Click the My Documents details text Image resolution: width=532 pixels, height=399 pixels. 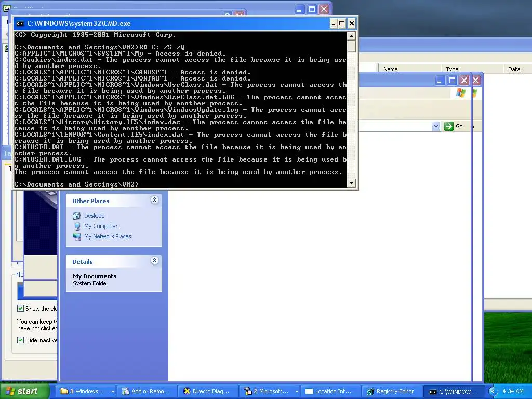pos(95,276)
